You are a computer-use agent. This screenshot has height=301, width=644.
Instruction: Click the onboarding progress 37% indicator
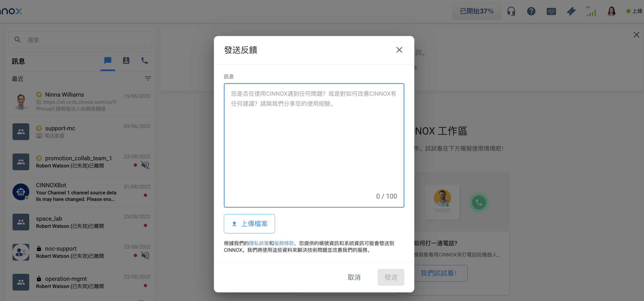coord(477,11)
